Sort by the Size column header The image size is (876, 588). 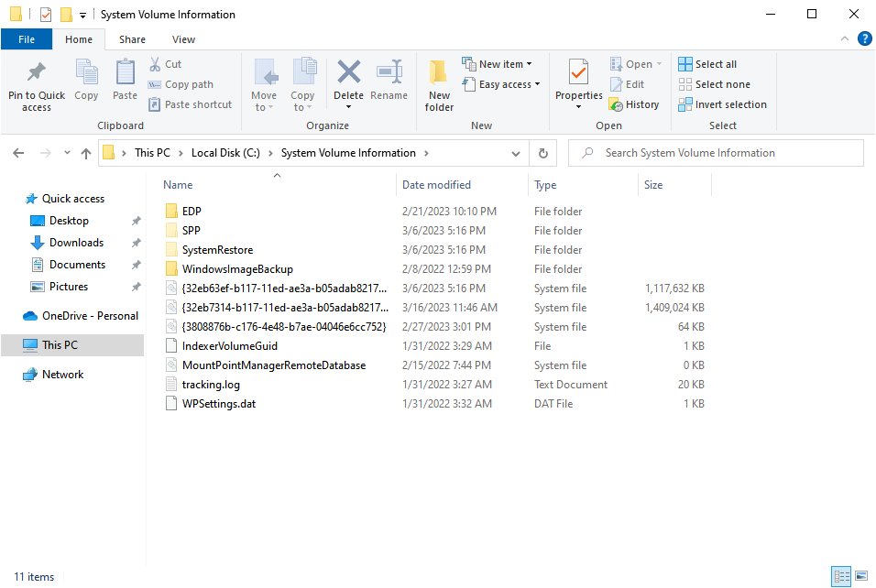(x=653, y=185)
